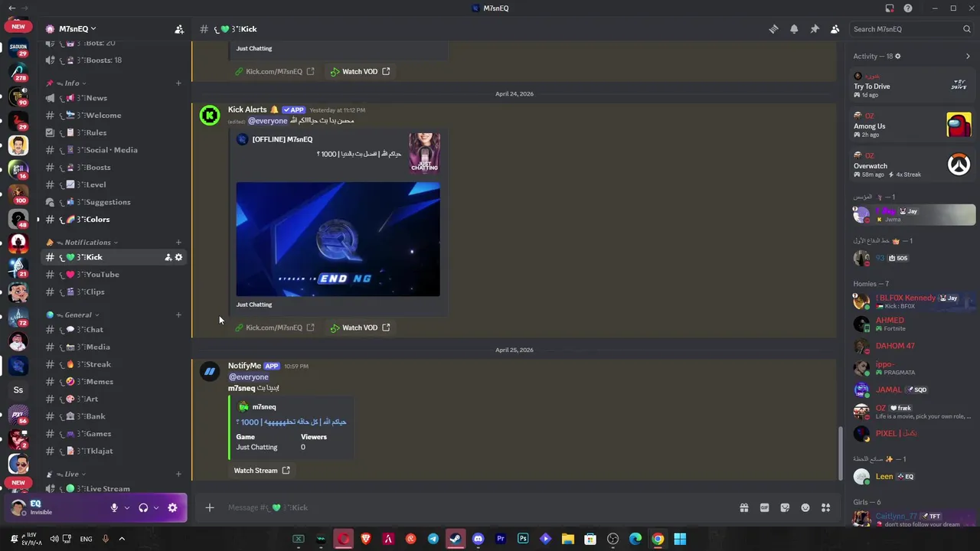This screenshot has height=551, width=980.
Task: Click the Watch Stream button
Action: pos(262,471)
